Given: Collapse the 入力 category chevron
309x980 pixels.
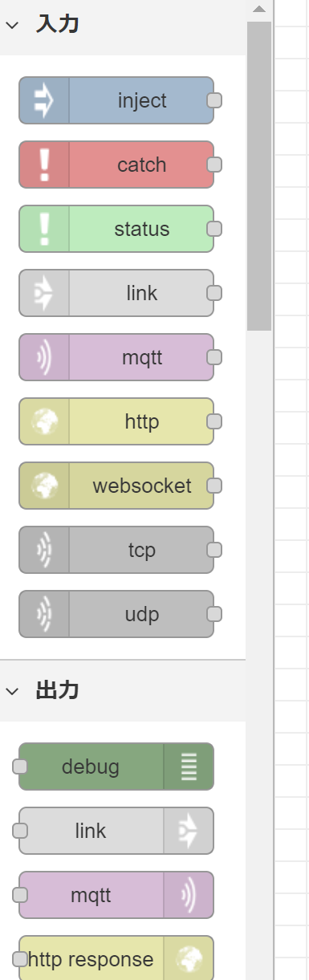Looking at the screenshot, I should (11, 24).
